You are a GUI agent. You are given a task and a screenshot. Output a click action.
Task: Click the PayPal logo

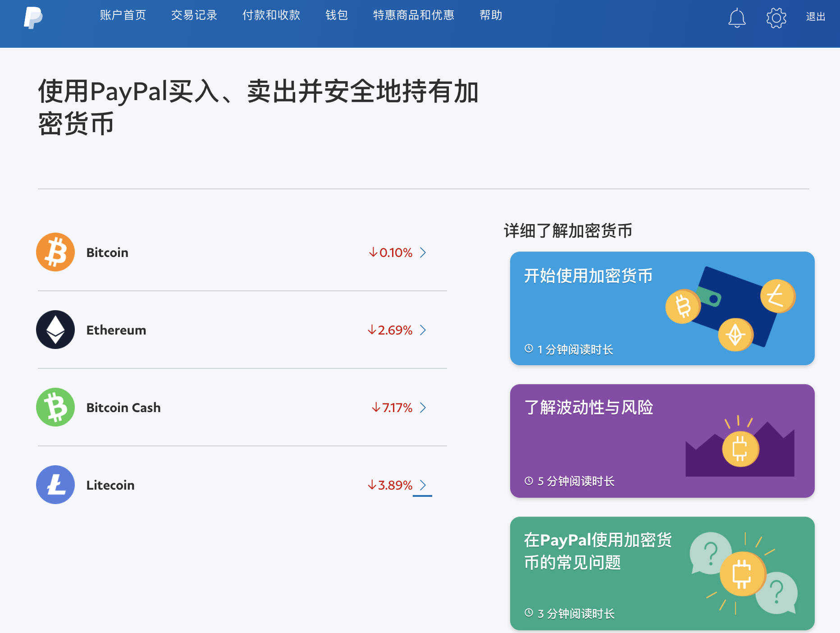33,18
